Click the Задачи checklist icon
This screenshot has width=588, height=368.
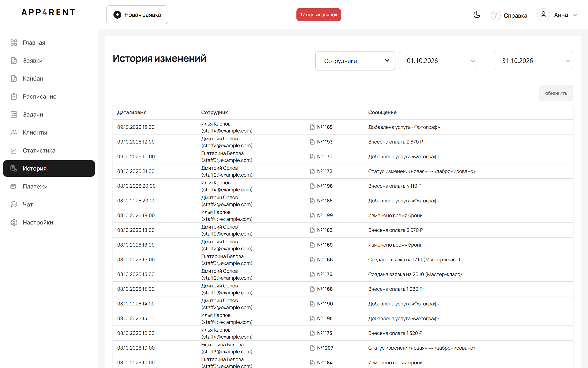tap(14, 115)
